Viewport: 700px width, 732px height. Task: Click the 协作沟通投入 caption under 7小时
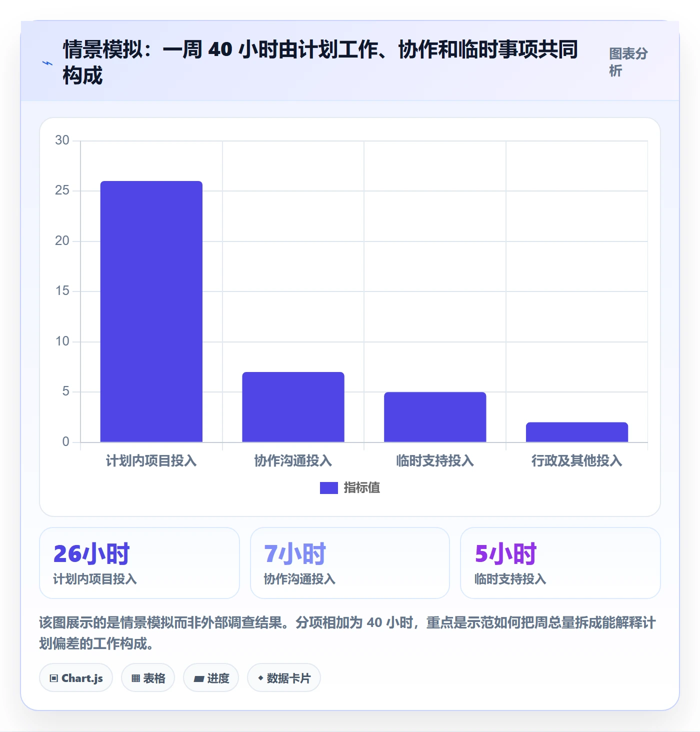[299, 579]
